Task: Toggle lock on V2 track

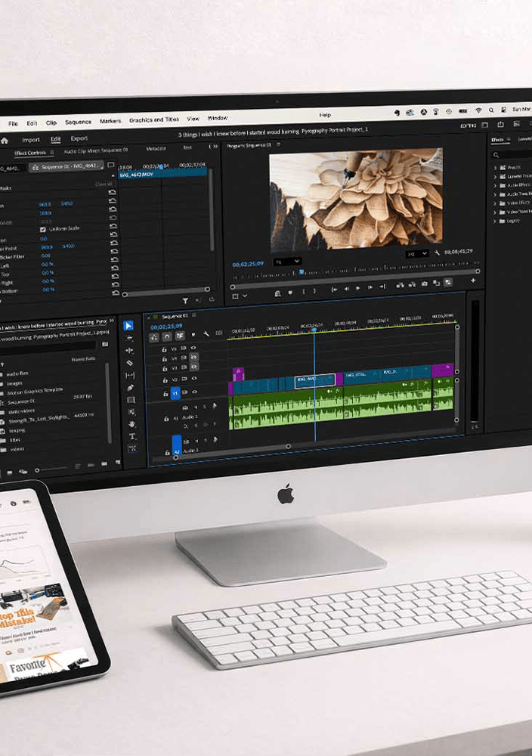Action: tap(165, 380)
